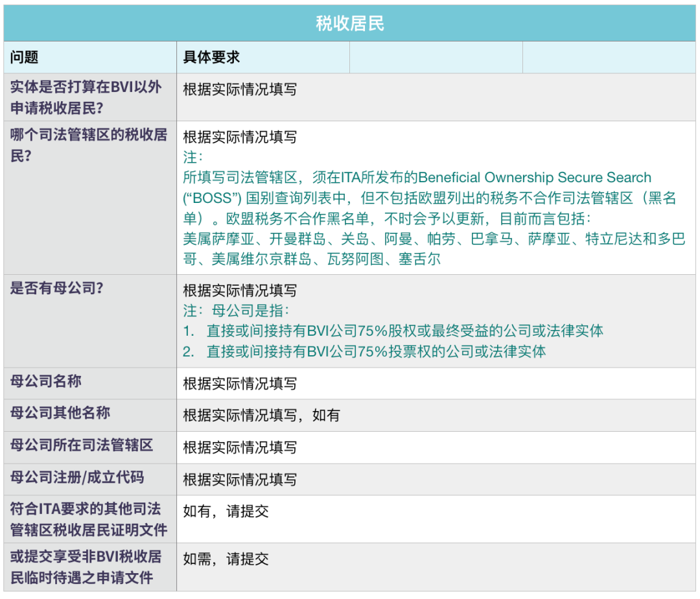The image size is (700, 599).
Task: Select the 或提交享受非BVI税收居民临时待遇 label cell
Action: point(89,567)
